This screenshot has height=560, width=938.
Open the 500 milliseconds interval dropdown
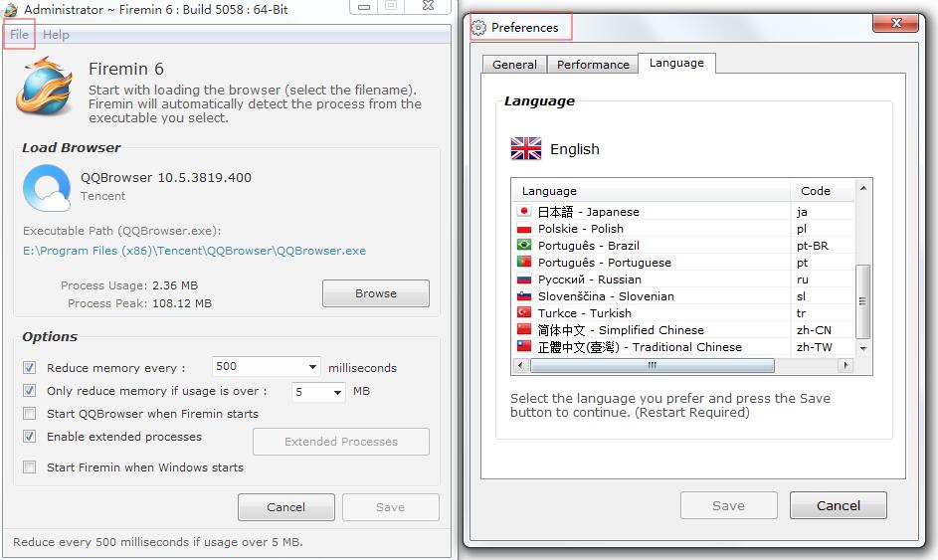(313, 367)
